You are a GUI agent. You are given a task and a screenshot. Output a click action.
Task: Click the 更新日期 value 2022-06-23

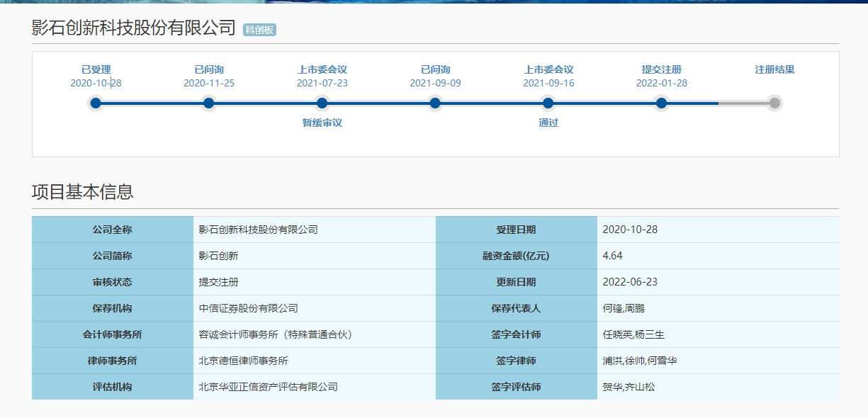tap(629, 282)
